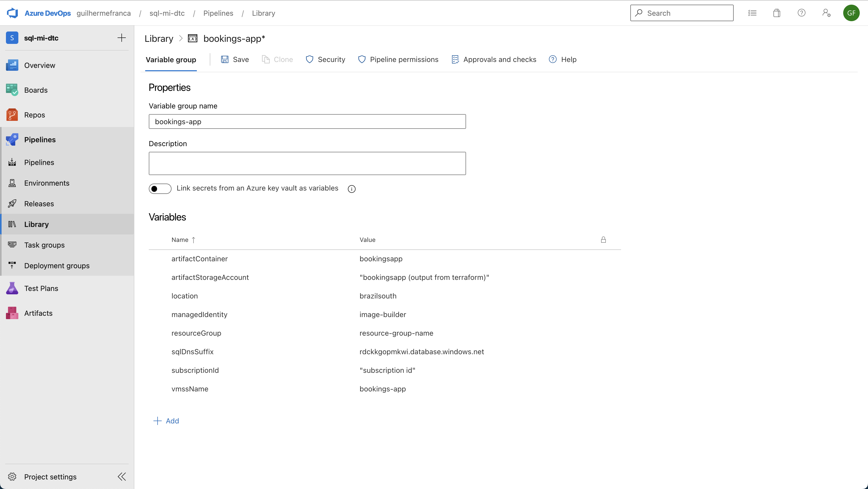Save the variable group

click(x=235, y=60)
